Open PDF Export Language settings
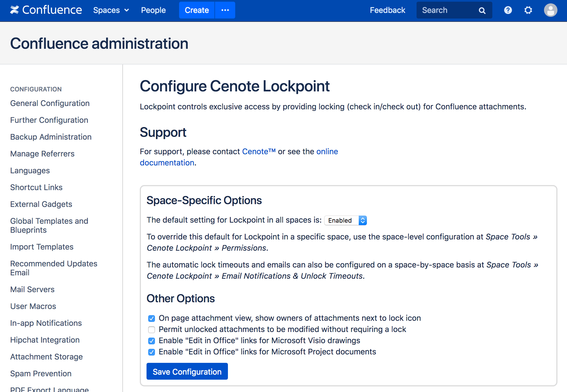The height and width of the screenshot is (392, 567). (x=49, y=389)
